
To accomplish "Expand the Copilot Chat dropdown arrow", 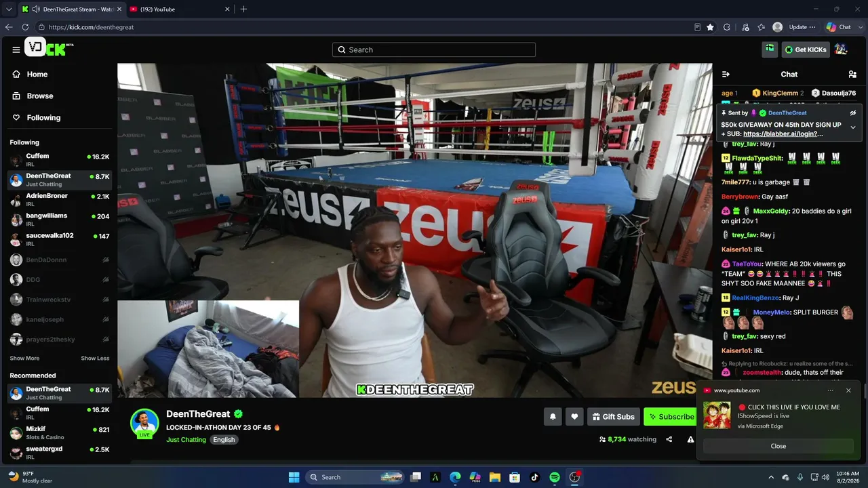I will [860, 27].
